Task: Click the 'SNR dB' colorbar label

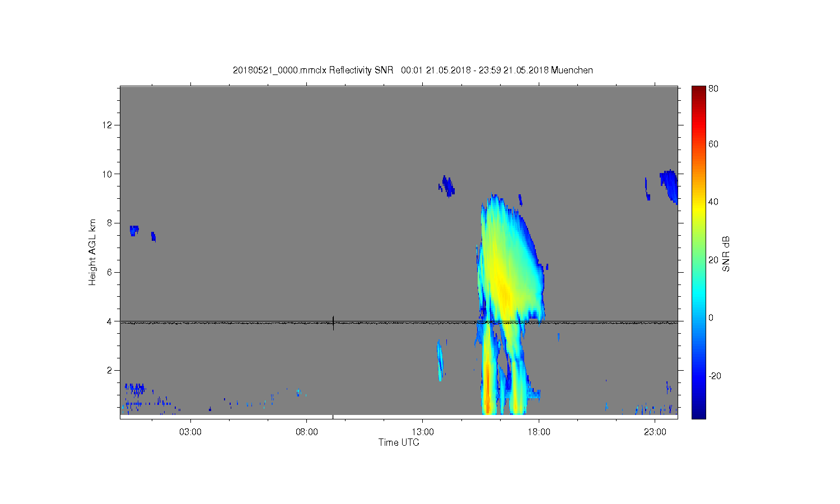Action: coord(726,254)
